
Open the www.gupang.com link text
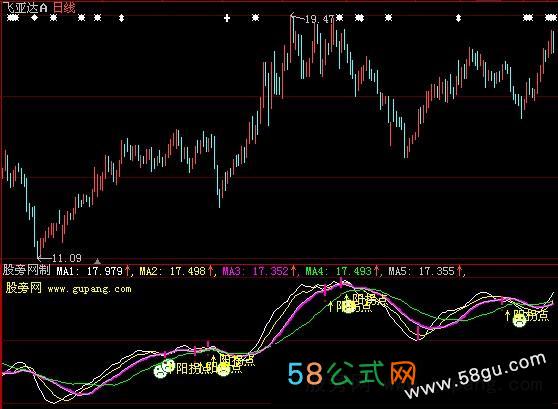coord(89,289)
